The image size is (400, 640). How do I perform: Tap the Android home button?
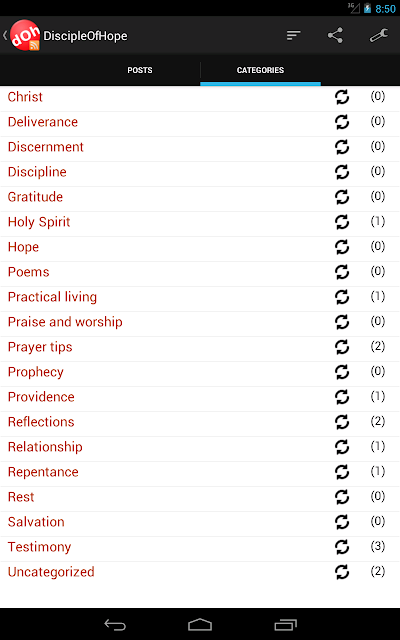(200, 624)
